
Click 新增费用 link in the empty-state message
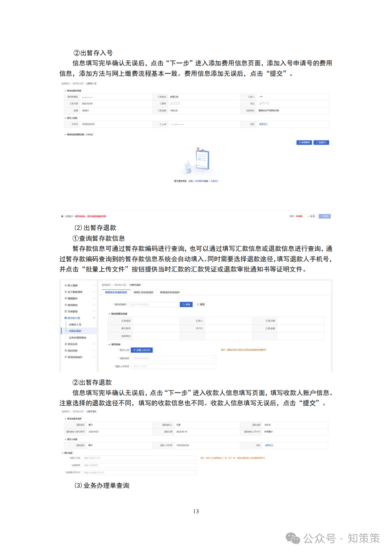point(200,181)
